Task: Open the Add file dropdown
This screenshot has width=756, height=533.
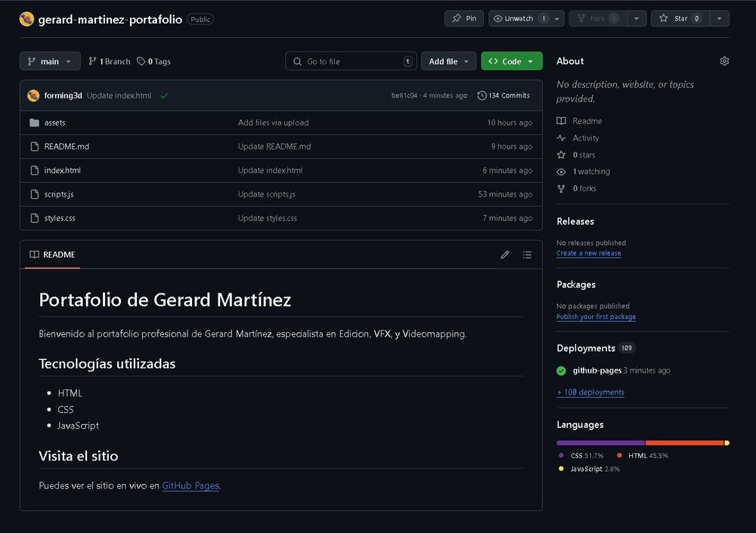Action: point(448,61)
